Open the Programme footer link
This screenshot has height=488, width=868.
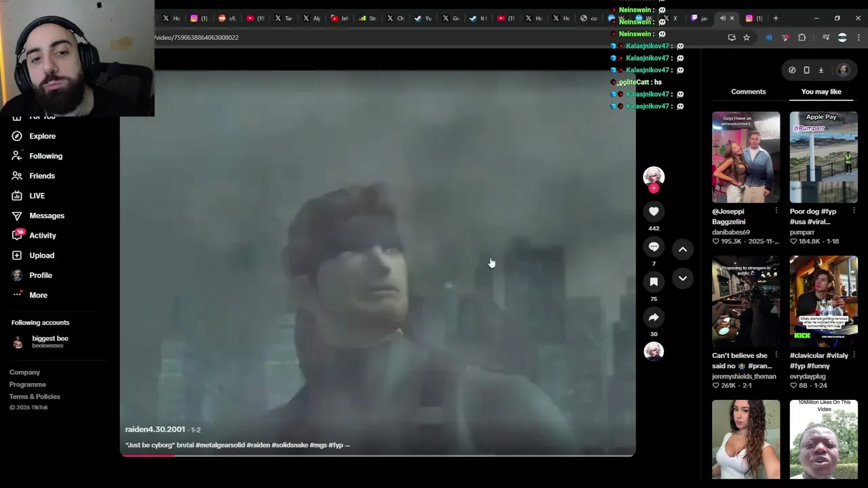[x=28, y=384]
